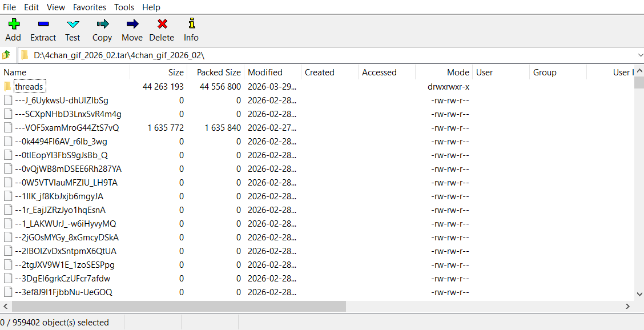Screen dimensions: 644x330
Task: Click file icon of --0k4494FI6AV_r6Ib_3wg
Action: 8,142
